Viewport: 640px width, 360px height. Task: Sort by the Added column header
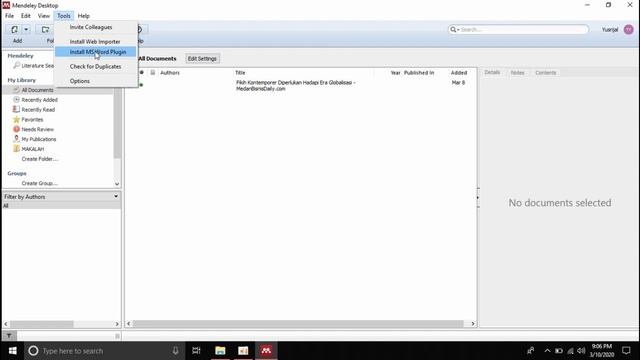click(459, 73)
